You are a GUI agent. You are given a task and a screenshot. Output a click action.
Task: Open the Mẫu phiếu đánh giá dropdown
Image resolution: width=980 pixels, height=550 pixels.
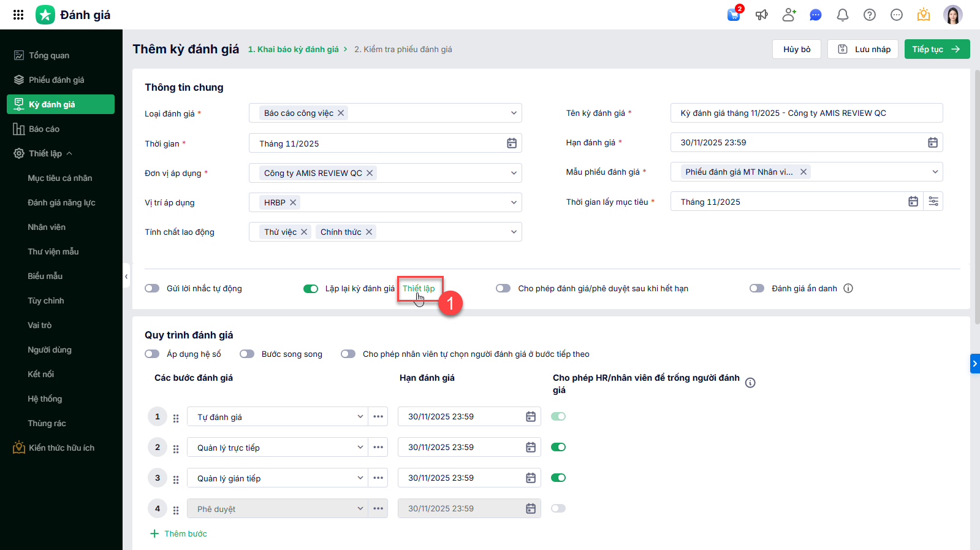tap(935, 172)
